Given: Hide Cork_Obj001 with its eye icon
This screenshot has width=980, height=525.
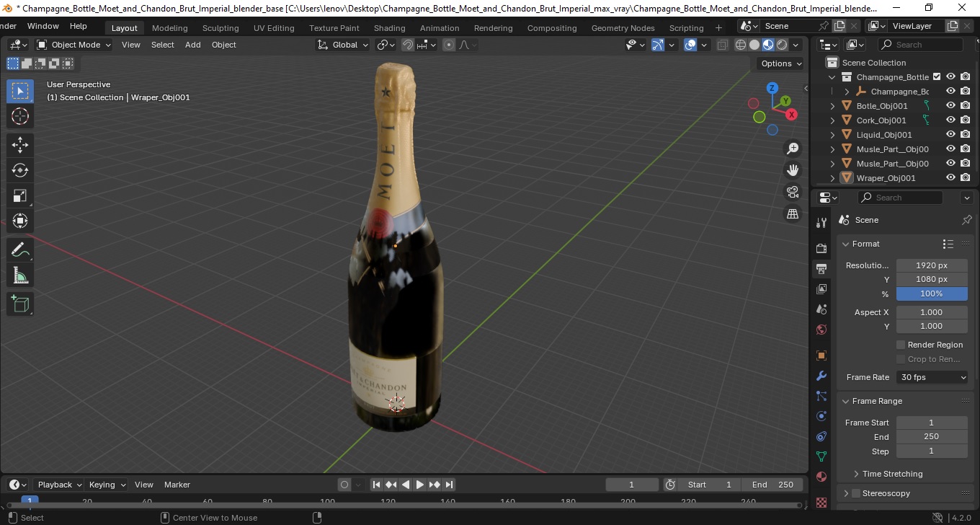Looking at the screenshot, I should click(x=950, y=120).
